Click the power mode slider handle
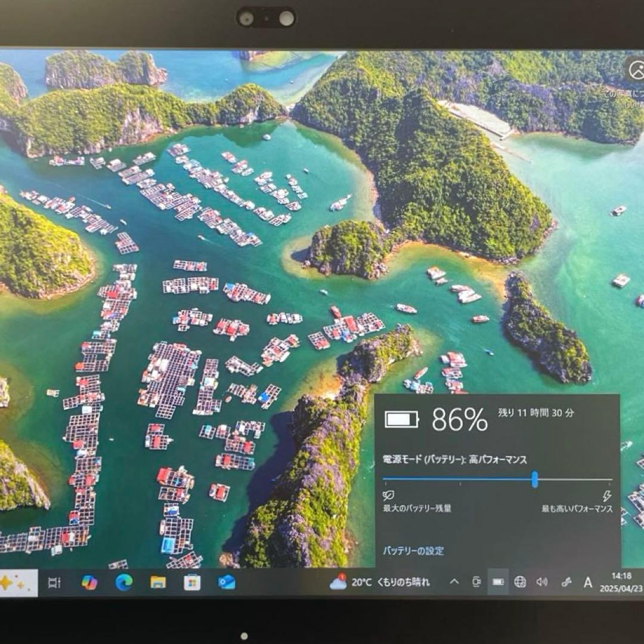The width and height of the screenshot is (644, 644). pyautogui.click(x=535, y=479)
